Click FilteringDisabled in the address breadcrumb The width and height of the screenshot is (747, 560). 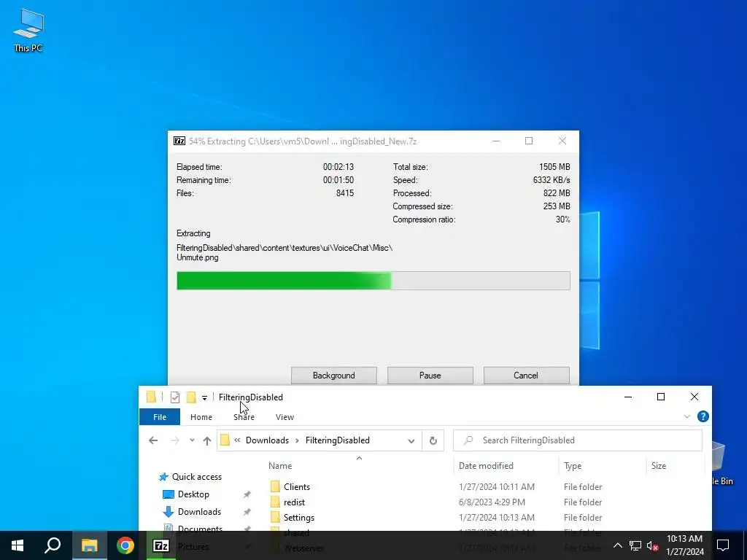(337, 440)
